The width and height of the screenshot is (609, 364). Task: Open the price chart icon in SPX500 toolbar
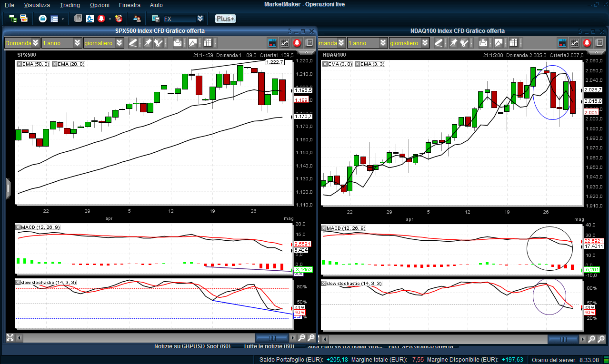(x=285, y=43)
